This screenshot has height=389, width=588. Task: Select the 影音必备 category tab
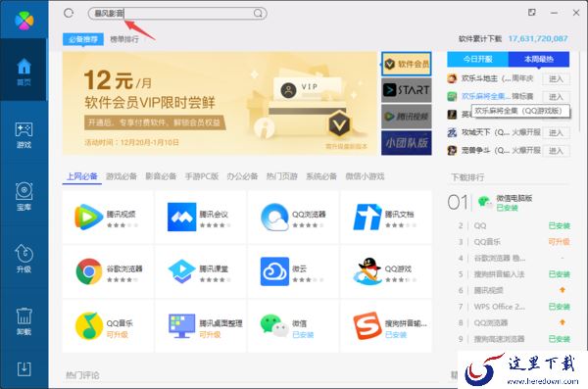161,176
